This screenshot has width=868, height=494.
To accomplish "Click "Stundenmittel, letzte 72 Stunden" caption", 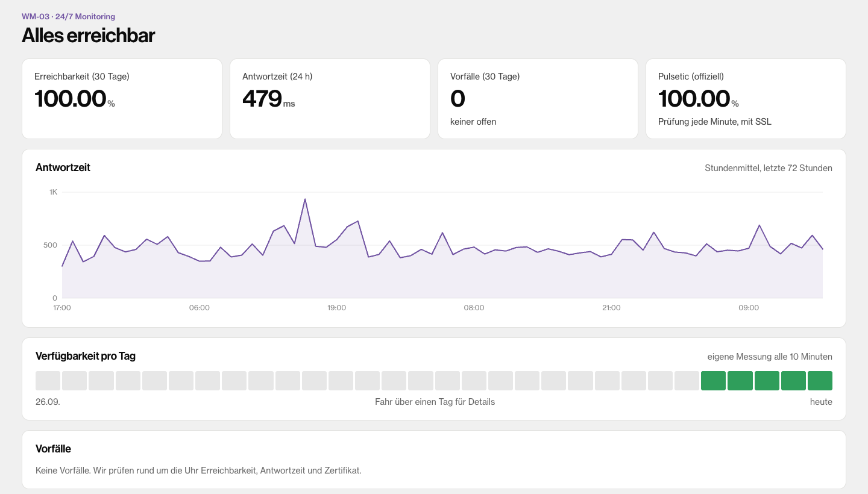I will pyautogui.click(x=769, y=168).
